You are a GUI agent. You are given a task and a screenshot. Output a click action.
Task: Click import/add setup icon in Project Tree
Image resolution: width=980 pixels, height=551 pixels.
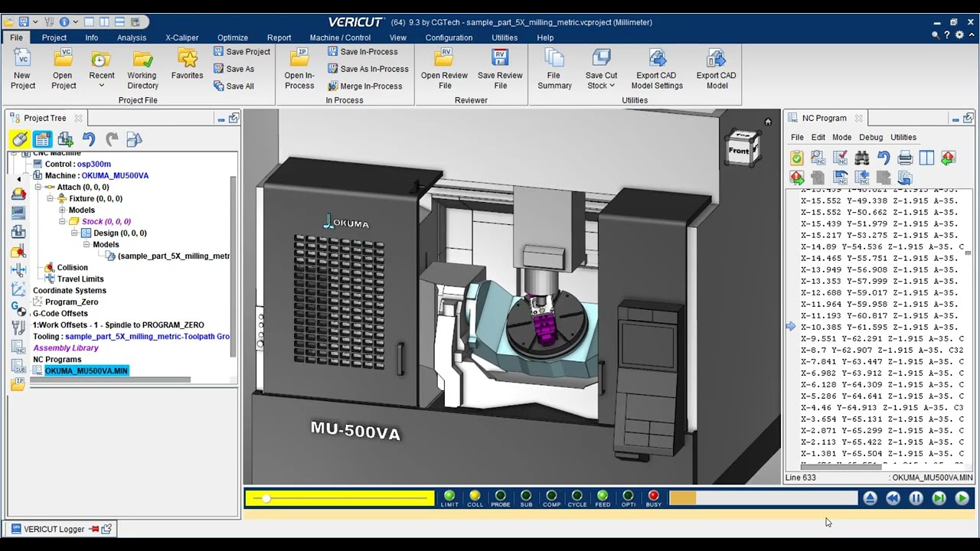[x=66, y=139]
